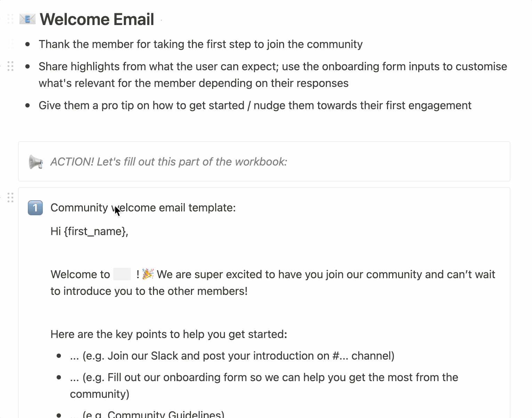Image resolution: width=532 pixels, height=418 pixels.
Task: Click the number 1 callout icon
Action: pos(35,208)
